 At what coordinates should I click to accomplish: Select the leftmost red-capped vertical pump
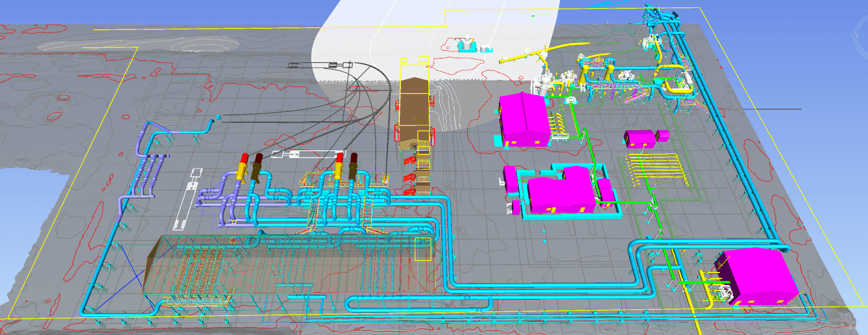243,167
